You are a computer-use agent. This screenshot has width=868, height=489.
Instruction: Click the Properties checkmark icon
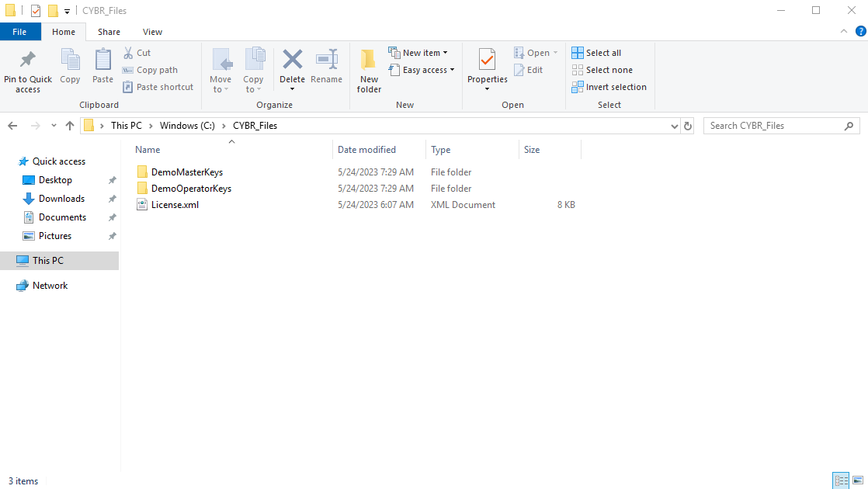487,60
